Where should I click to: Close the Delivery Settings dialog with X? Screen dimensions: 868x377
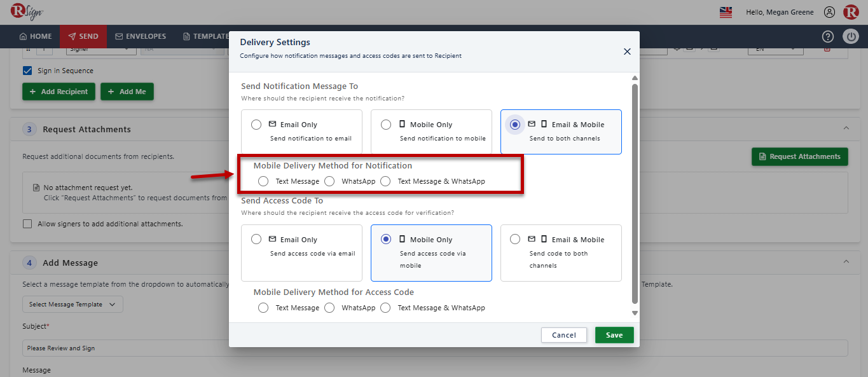tap(627, 51)
